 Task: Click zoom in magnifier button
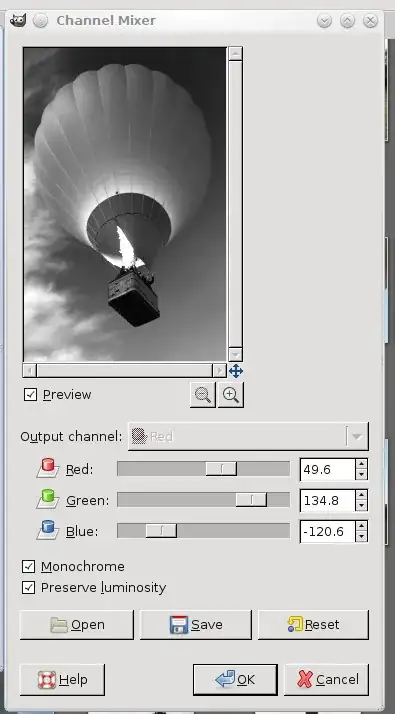(231, 394)
